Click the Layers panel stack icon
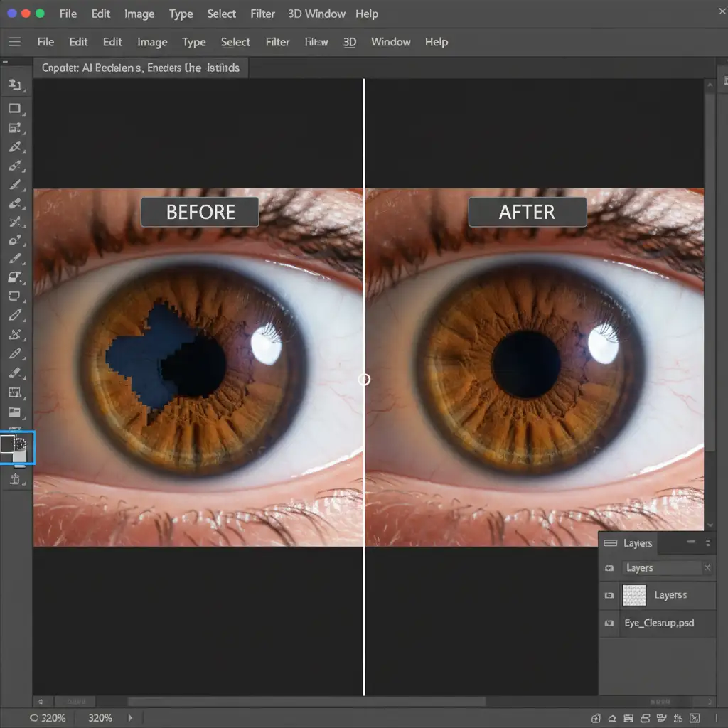Viewport: 728px width, 728px height. [610, 543]
